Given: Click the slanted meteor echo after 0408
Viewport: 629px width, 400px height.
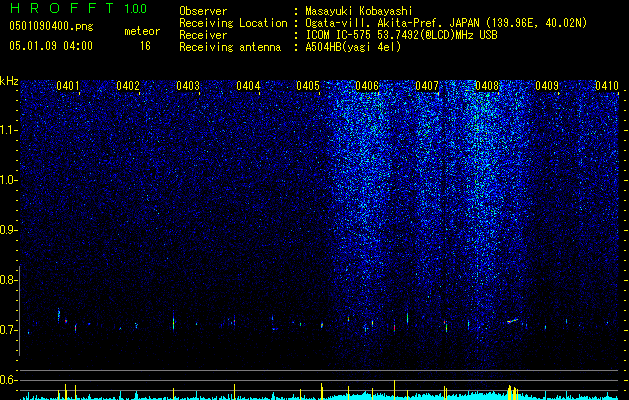Looking at the screenshot, I should pyautogui.click(x=512, y=321).
